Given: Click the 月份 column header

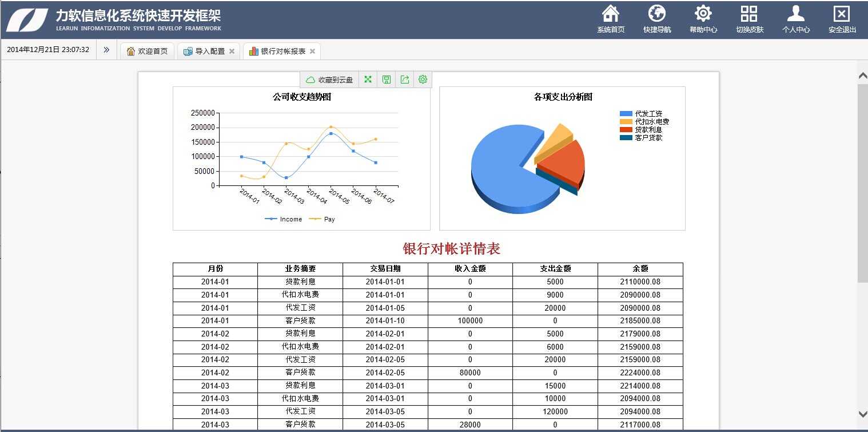Looking at the screenshot, I should tap(215, 269).
